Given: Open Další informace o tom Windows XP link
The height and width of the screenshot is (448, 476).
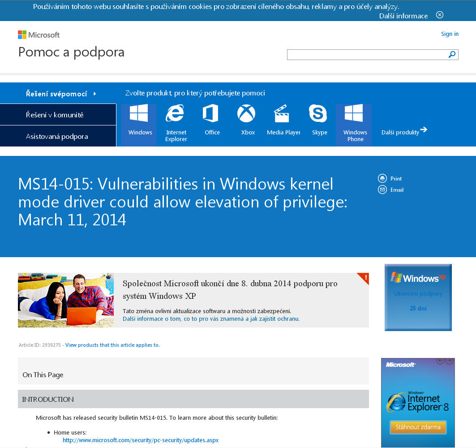Looking at the screenshot, I should [211, 319].
